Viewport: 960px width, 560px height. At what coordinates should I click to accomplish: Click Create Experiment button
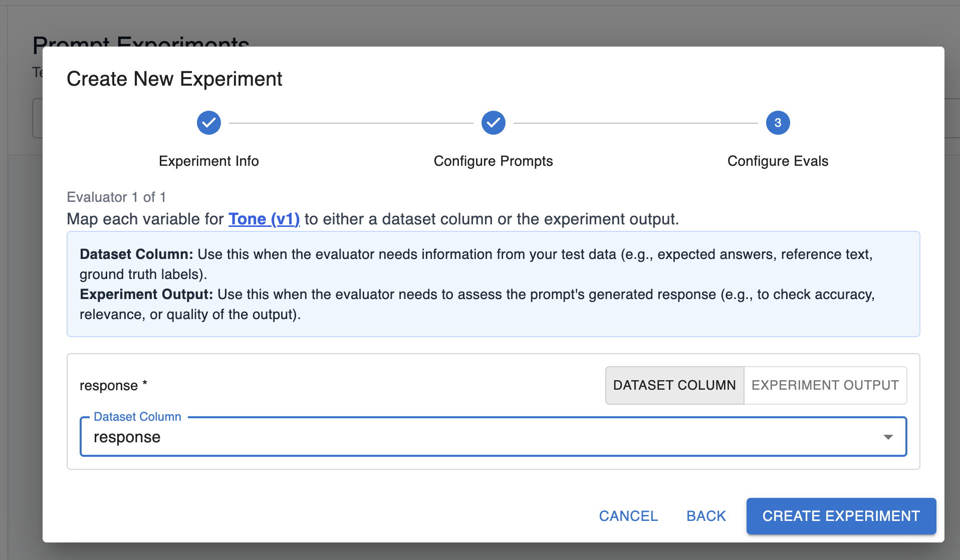841,516
